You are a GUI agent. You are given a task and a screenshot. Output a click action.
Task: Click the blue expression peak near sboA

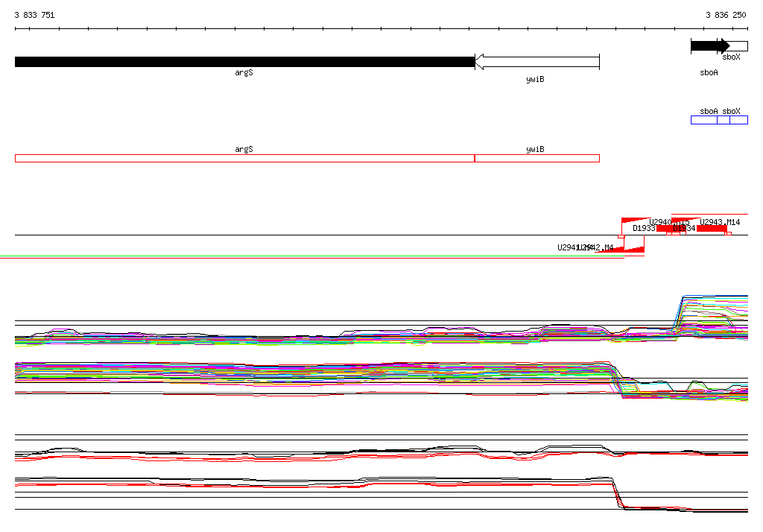715,296
